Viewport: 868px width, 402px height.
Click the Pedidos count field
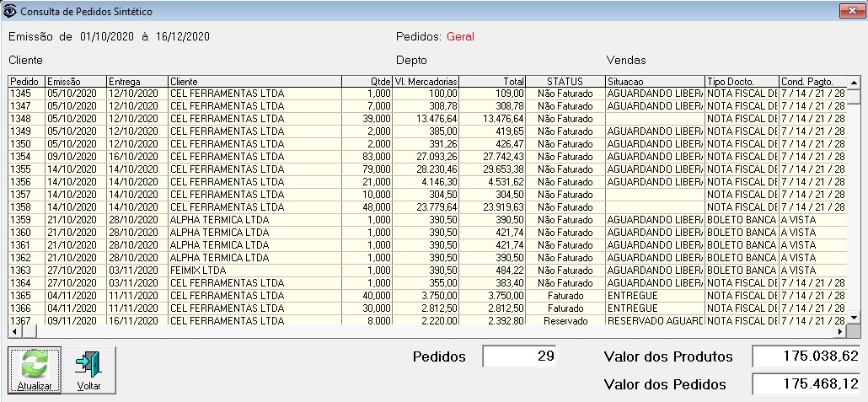click(519, 356)
